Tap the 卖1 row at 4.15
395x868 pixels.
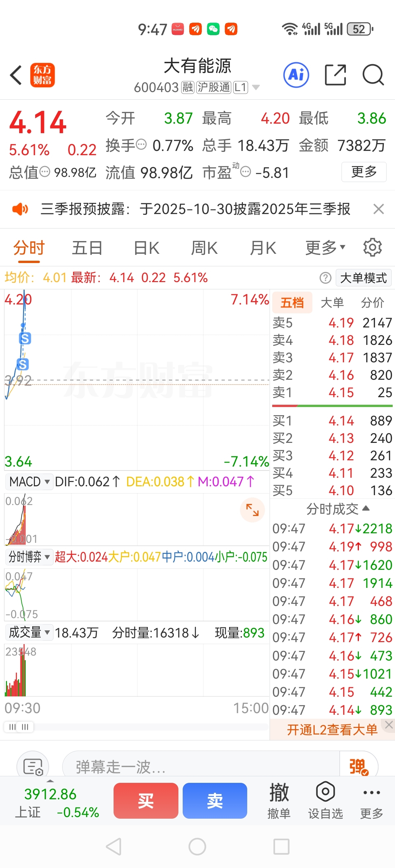pos(332,392)
